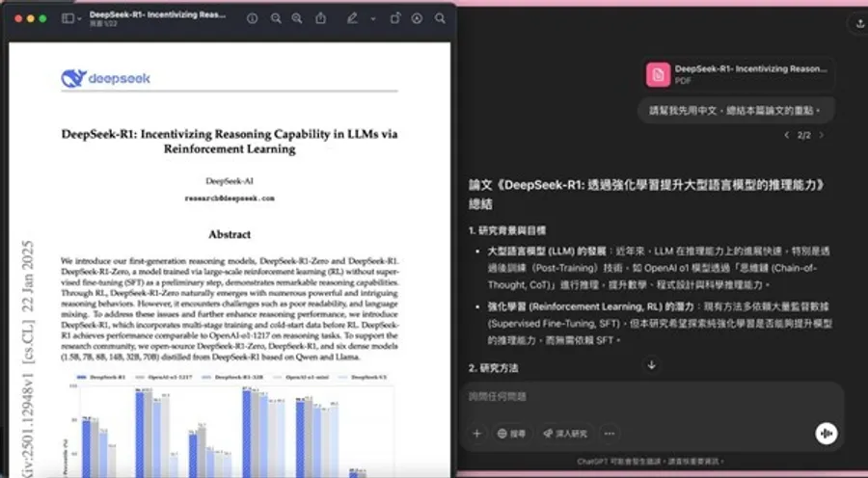Go to next response version
Image resolution: width=868 pixels, height=478 pixels.
pyautogui.click(x=822, y=135)
